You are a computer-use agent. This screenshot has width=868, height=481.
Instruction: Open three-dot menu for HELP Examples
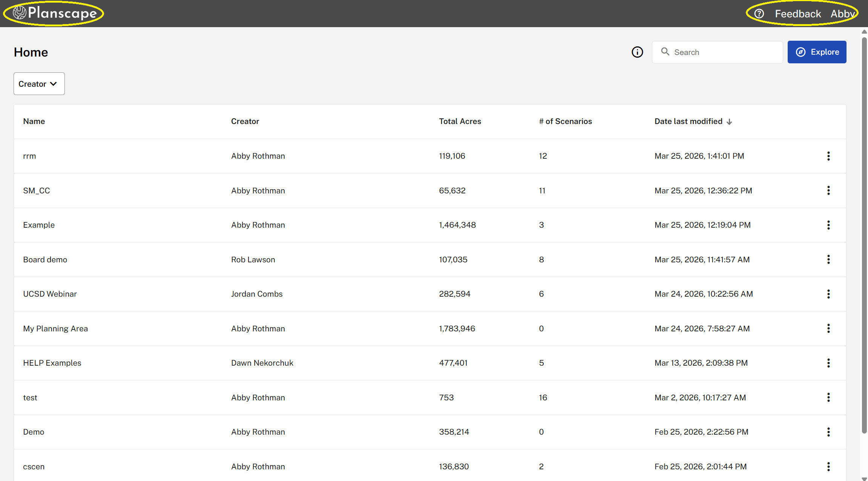(828, 363)
